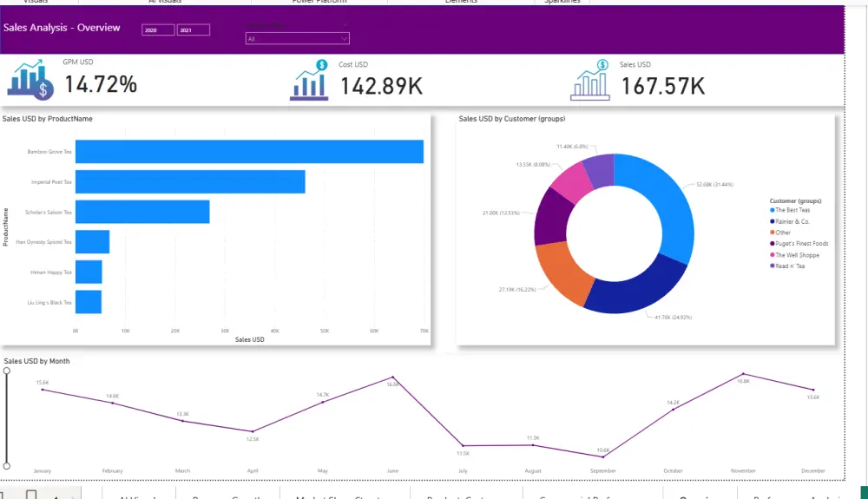Click the Imperial Poet Tea bar
Image resolution: width=868 pixels, height=499 pixels.
[x=190, y=182]
